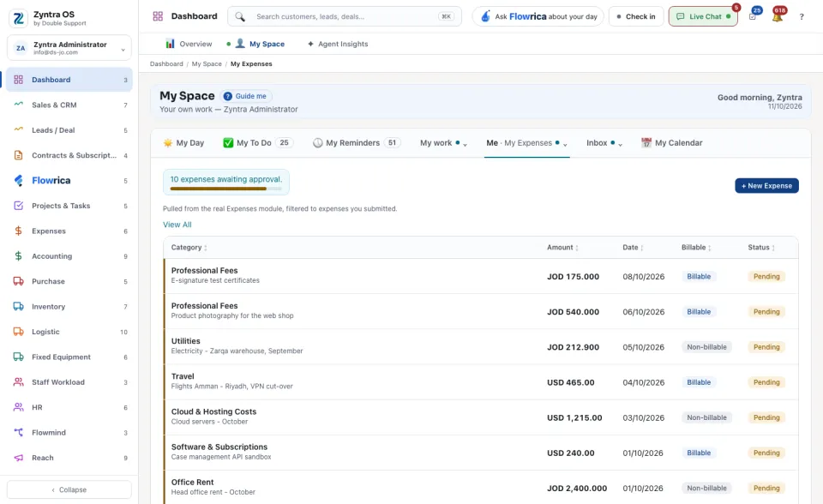Click View All link

tap(177, 225)
